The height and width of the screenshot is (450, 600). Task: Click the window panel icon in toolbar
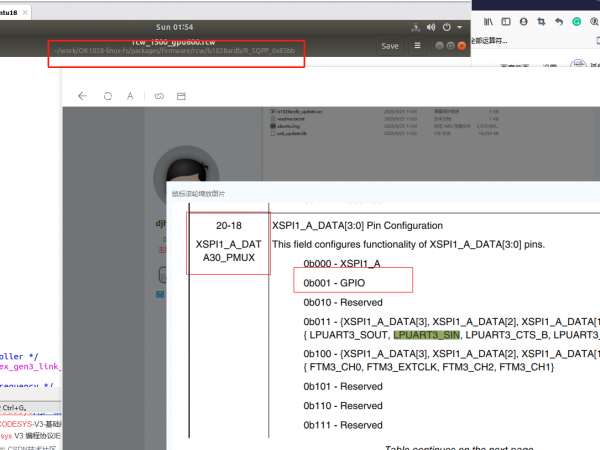181,97
